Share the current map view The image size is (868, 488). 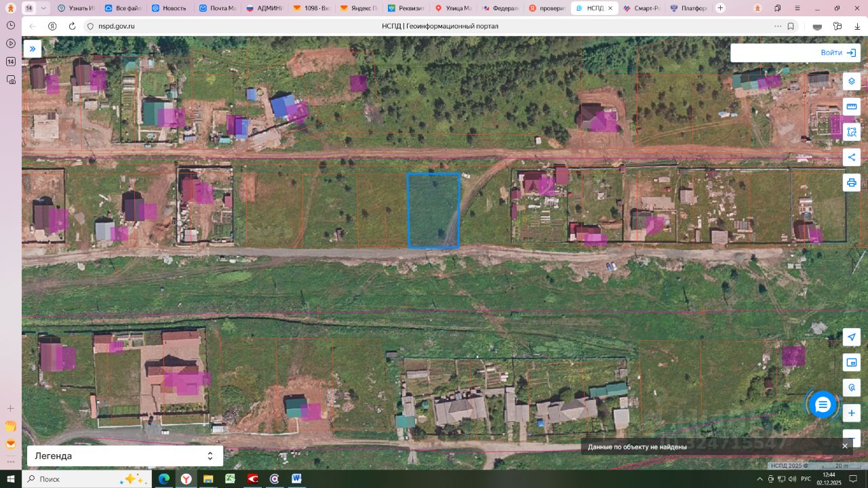click(852, 157)
